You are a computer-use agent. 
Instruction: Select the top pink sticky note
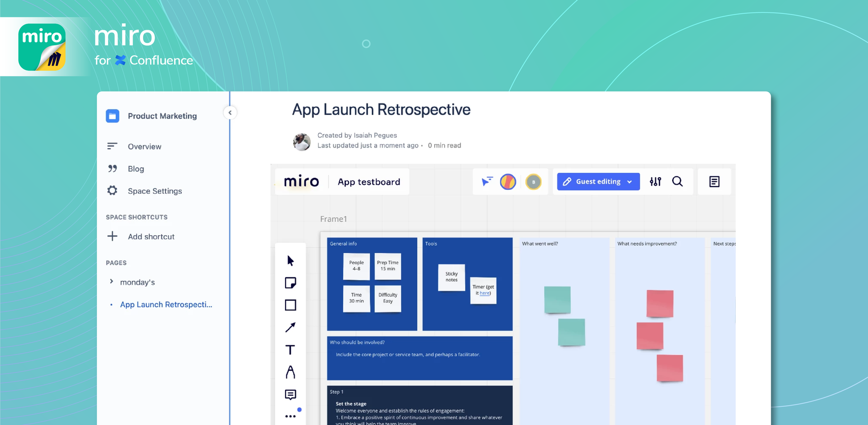(x=660, y=304)
